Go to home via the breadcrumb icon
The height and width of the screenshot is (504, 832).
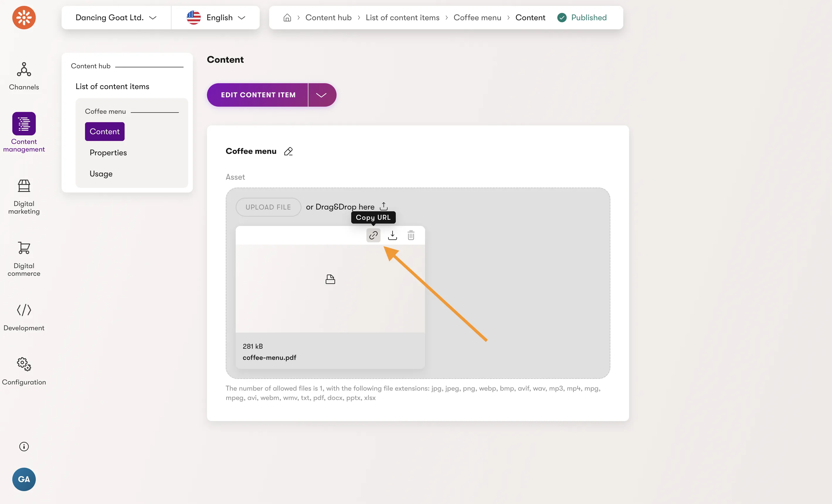287,18
